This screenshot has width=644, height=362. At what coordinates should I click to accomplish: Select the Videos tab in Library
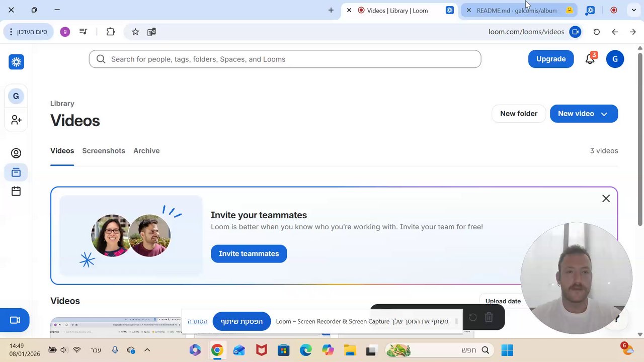coord(62,151)
